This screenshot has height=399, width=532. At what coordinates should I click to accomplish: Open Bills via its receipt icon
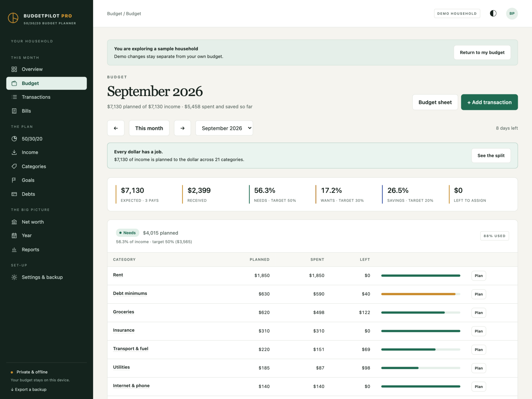point(14,111)
